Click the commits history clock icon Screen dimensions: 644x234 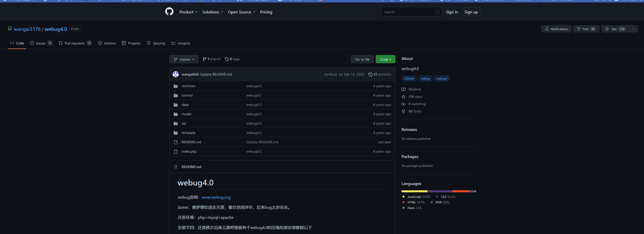point(370,74)
